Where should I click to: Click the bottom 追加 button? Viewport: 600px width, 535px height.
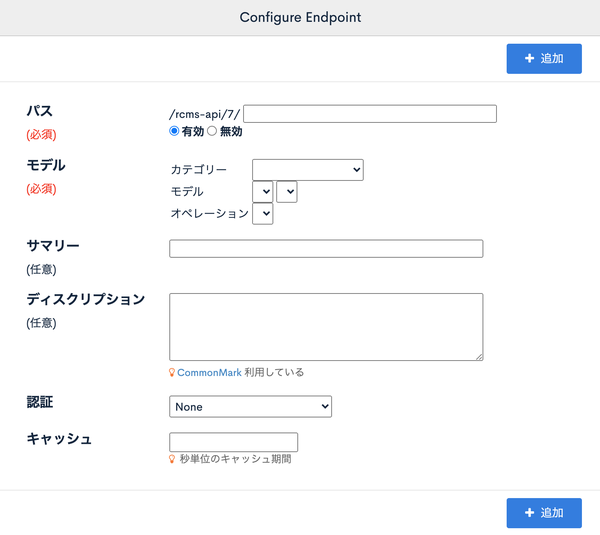pos(544,512)
